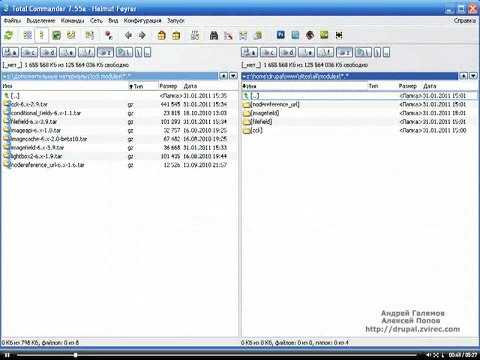Open right panel drive list [_нет_]
This screenshot has width=480, height=360.
point(251,65)
